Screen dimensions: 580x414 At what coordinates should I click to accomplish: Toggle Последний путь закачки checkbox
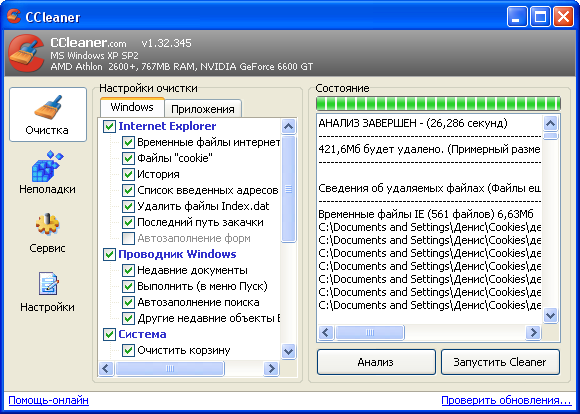point(128,222)
